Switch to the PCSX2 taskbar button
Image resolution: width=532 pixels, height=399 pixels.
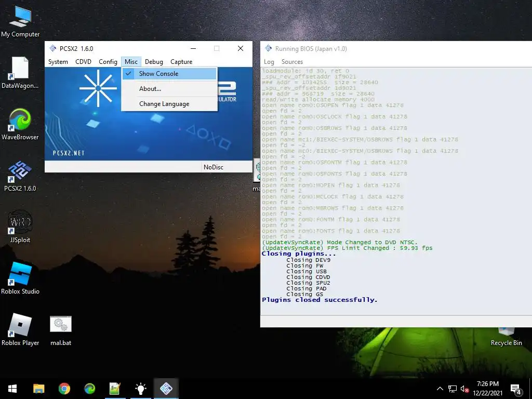(x=166, y=389)
